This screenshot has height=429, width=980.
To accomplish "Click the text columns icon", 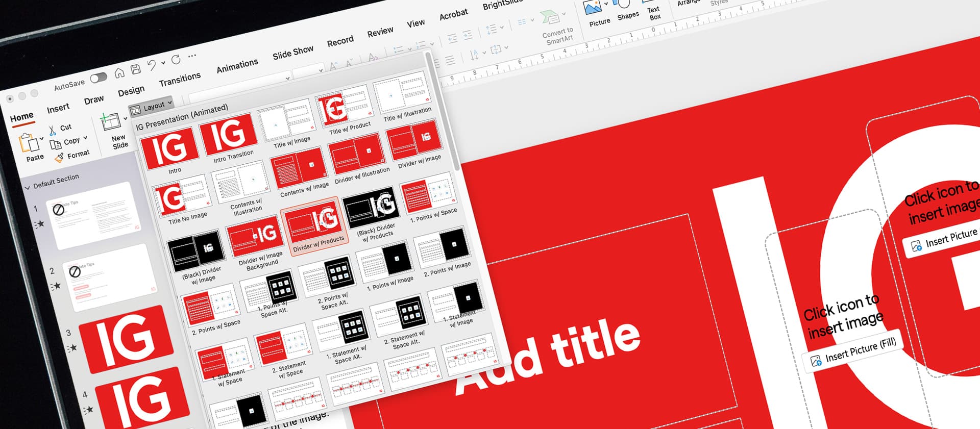I will click(x=522, y=22).
